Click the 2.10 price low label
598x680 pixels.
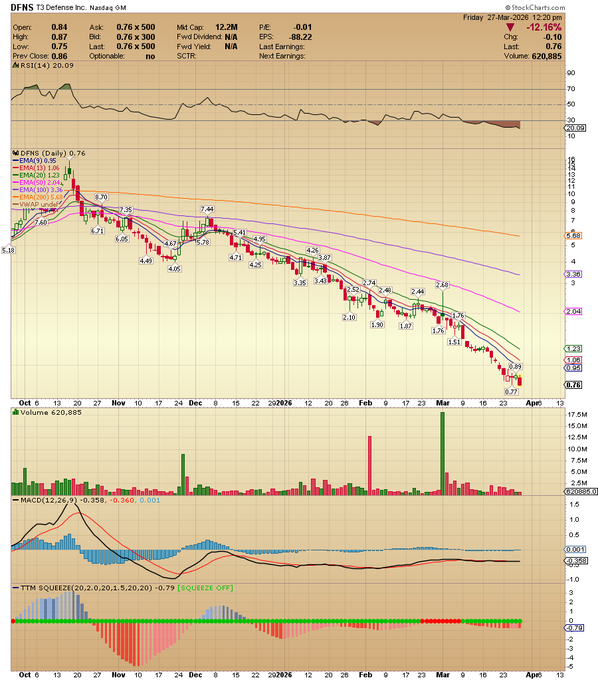pyautogui.click(x=349, y=317)
